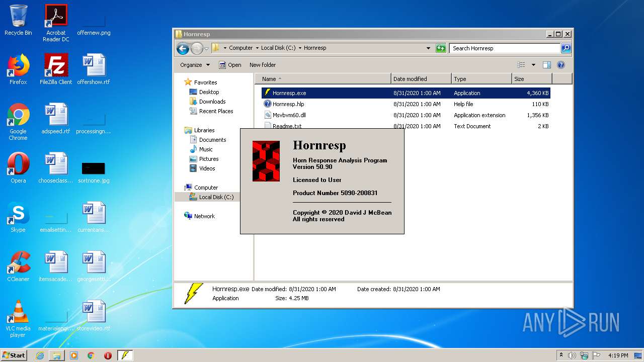The width and height of the screenshot is (644, 362).
Task: Click the taskbar clock showing 4:19 PM
Action: (x=618, y=355)
